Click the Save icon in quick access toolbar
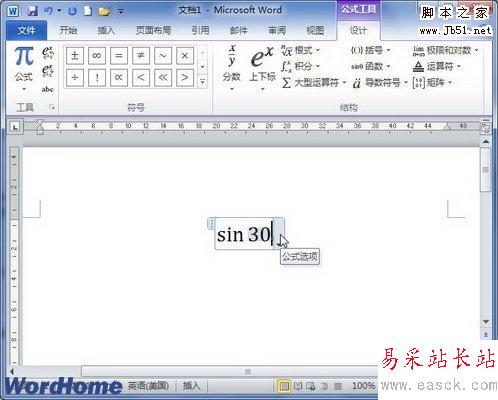 32,11
